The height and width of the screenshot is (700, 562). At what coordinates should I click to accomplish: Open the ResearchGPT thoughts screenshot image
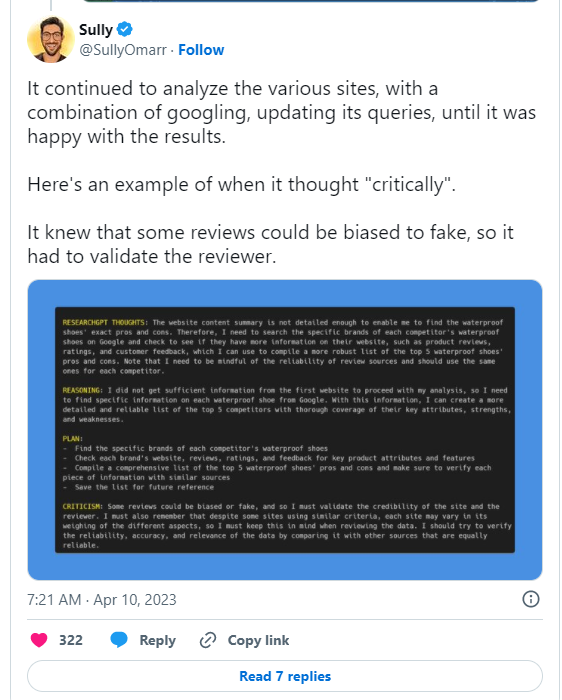tap(285, 430)
